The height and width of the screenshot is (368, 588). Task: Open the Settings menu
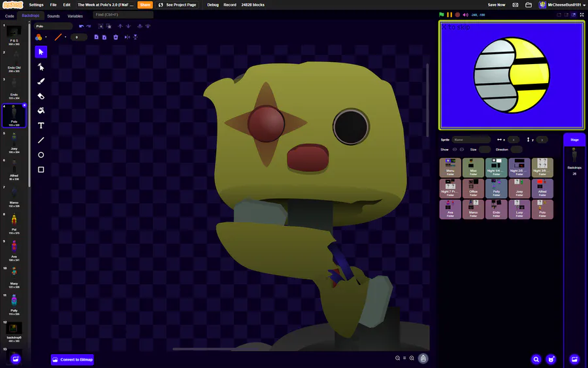pyautogui.click(x=36, y=5)
